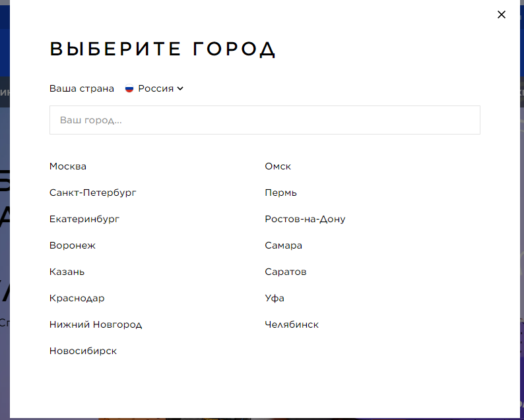Pick Ростов-на-Дону as your city
The image size is (524, 420).
tap(305, 219)
